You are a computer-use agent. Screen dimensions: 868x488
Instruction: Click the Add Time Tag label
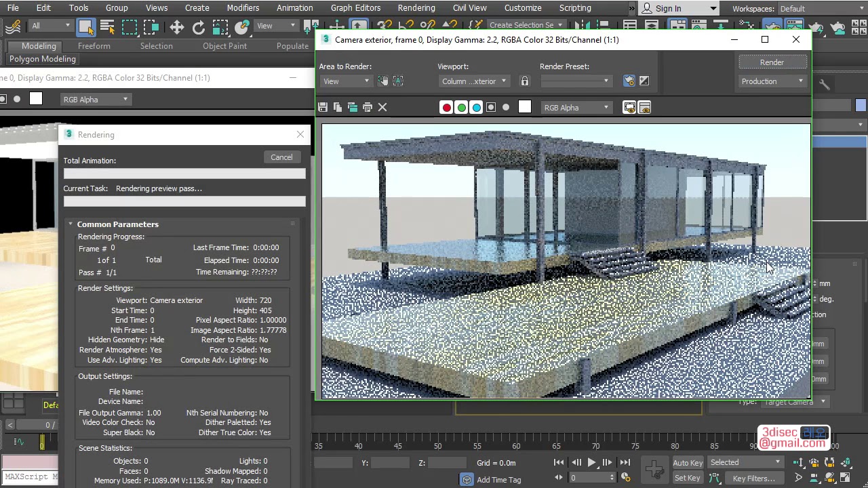499,480
